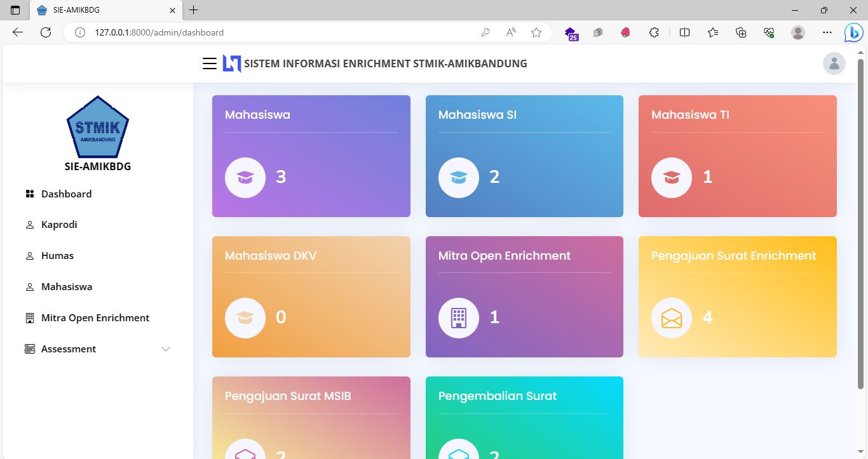Image resolution: width=868 pixels, height=459 pixels.
Task: Open the tab actions menu button
Action: click(x=16, y=10)
